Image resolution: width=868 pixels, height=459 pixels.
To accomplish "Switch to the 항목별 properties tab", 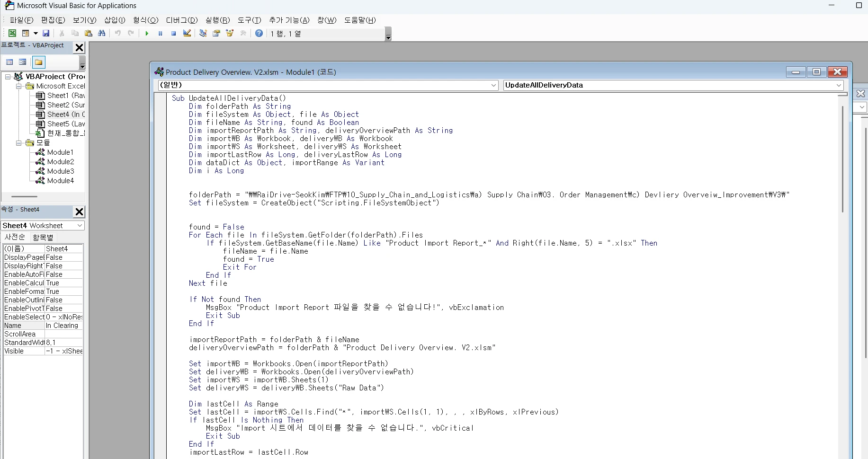I will [x=43, y=237].
